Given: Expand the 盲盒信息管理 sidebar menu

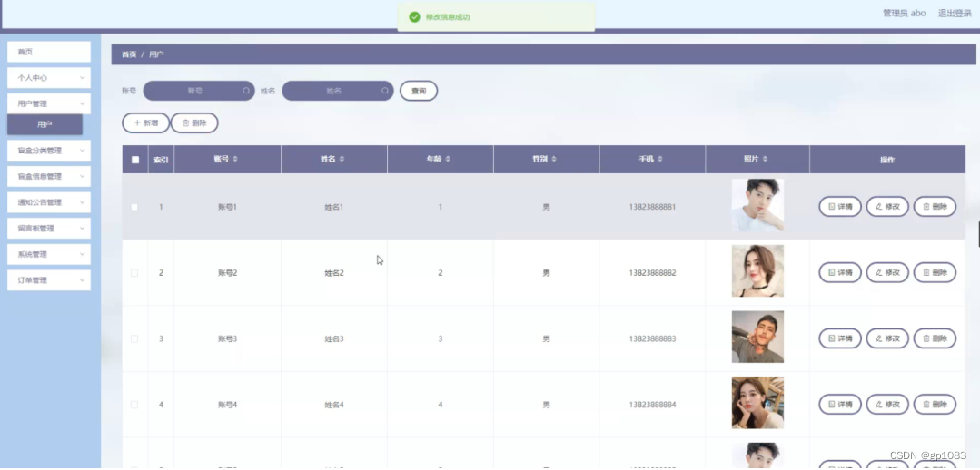Looking at the screenshot, I should tap(49, 177).
